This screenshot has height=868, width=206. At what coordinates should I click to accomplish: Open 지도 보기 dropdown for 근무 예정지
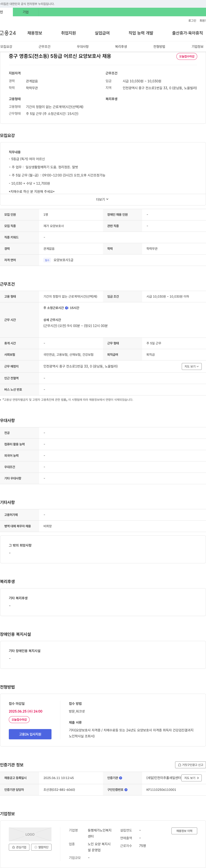[x=191, y=366]
